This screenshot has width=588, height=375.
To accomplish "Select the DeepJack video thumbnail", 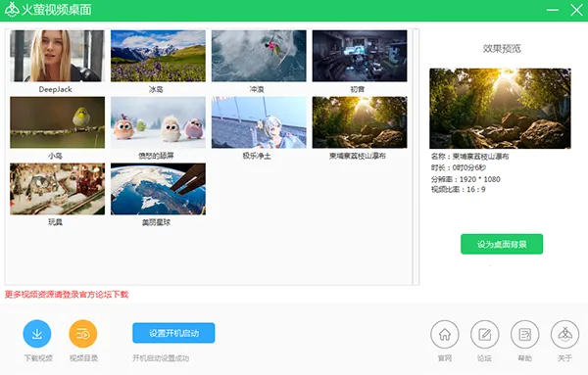I will coord(58,56).
